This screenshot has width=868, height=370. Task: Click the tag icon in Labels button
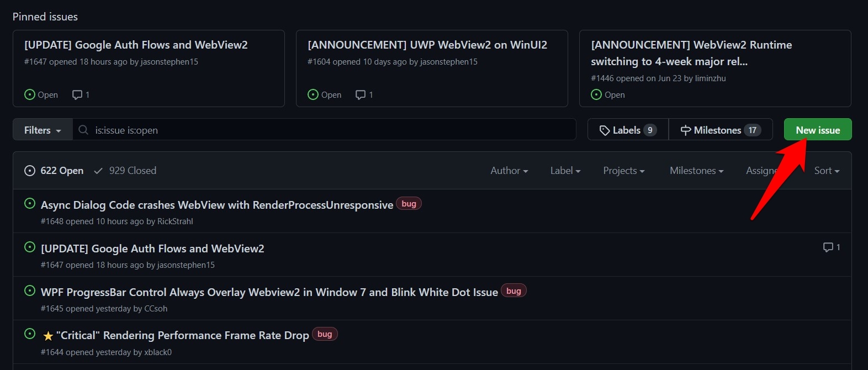pos(605,130)
